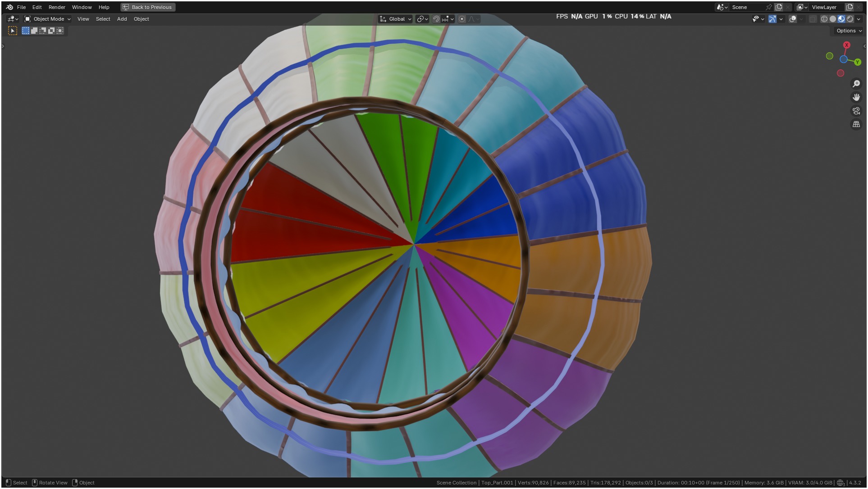The width and height of the screenshot is (868, 489).
Task: Open the viewport View menu
Action: 83,19
